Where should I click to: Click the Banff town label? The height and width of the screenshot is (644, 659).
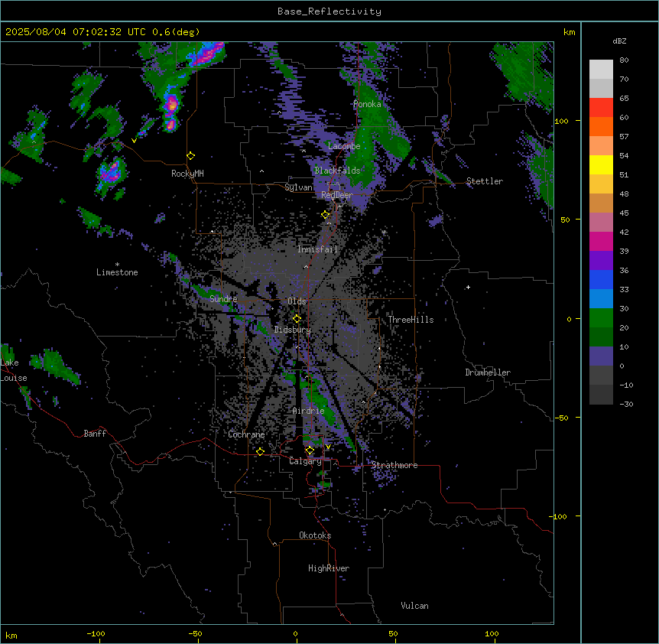tap(95, 434)
